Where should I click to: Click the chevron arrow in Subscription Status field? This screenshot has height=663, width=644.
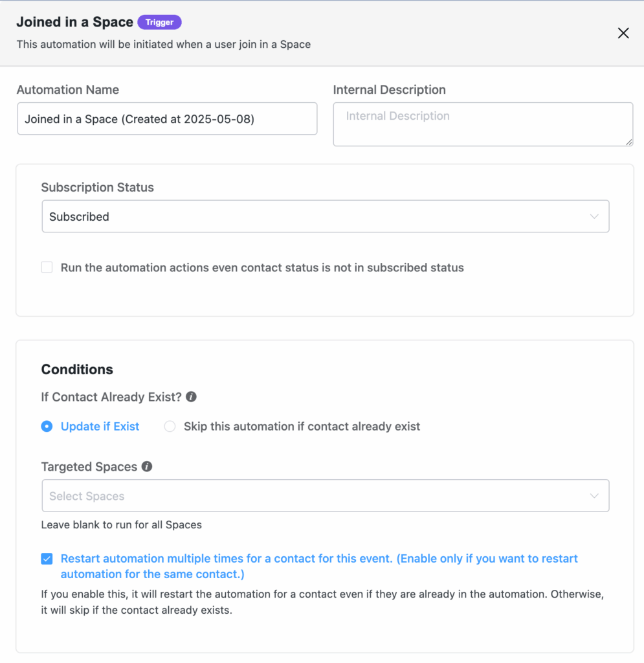pos(594,216)
